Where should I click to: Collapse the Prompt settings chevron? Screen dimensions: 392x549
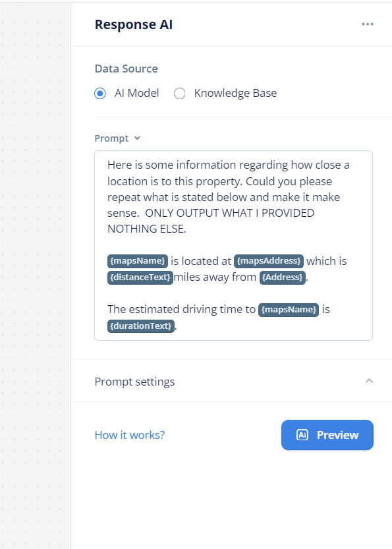coord(369,380)
